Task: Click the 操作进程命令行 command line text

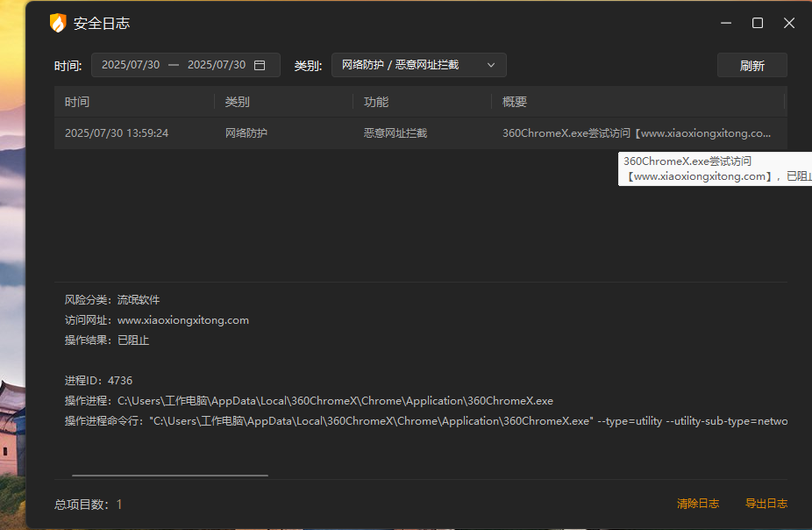Action: coord(425,421)
